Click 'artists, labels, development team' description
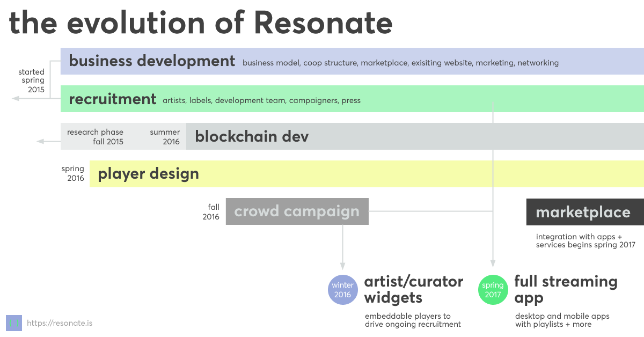644x337 pixels. [x=261, y=100]
